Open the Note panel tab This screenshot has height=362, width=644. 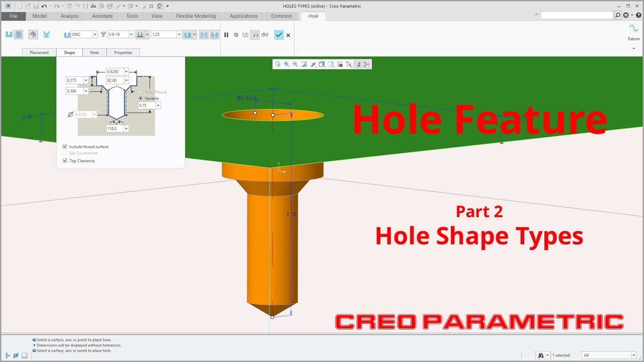pos(95,52)
